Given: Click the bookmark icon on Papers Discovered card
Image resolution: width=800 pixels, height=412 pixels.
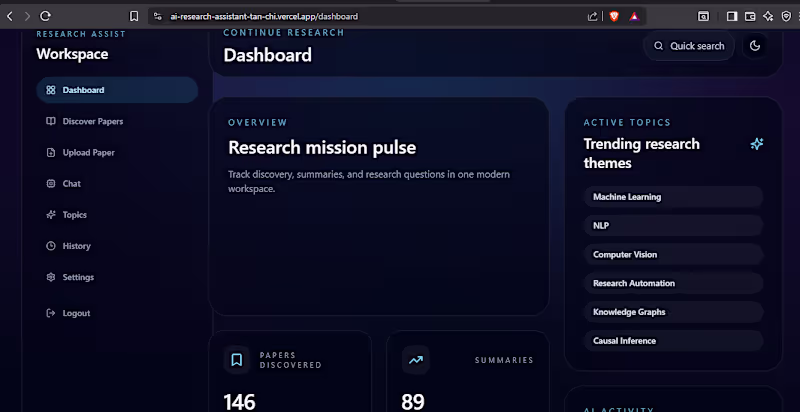Looking at the screenshot, I should click(x=236, y=360).
